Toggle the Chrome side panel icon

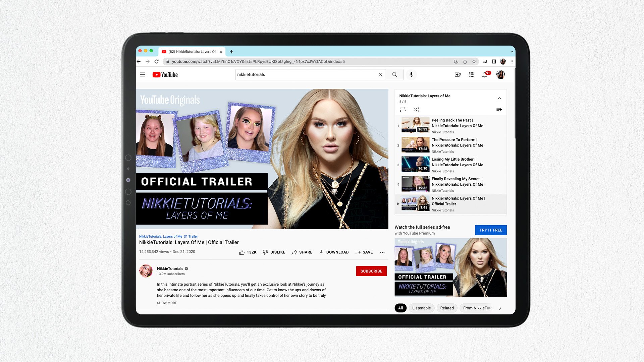tap(494, 61)
